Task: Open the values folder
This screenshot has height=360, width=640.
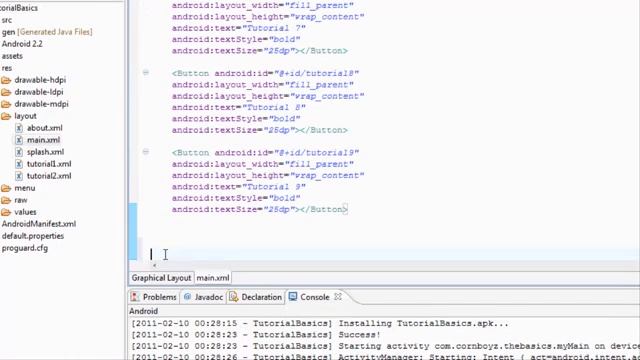Action: pos(25,212)
